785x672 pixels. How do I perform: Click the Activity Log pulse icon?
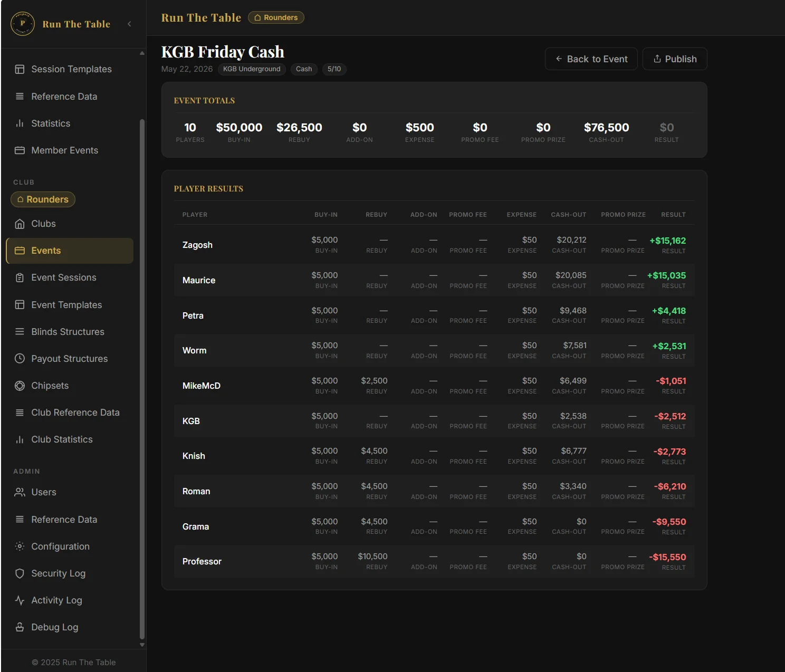pyautogui.click(x=20, y=600)
